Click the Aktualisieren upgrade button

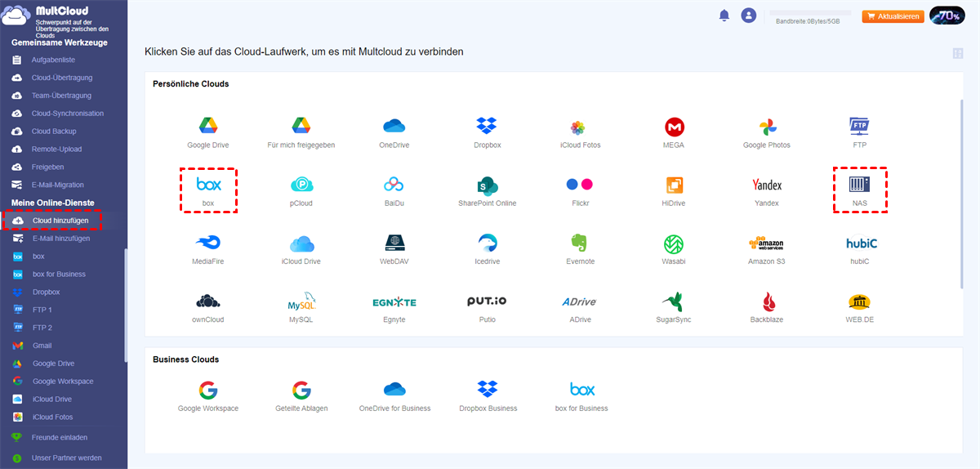point(893,16)
